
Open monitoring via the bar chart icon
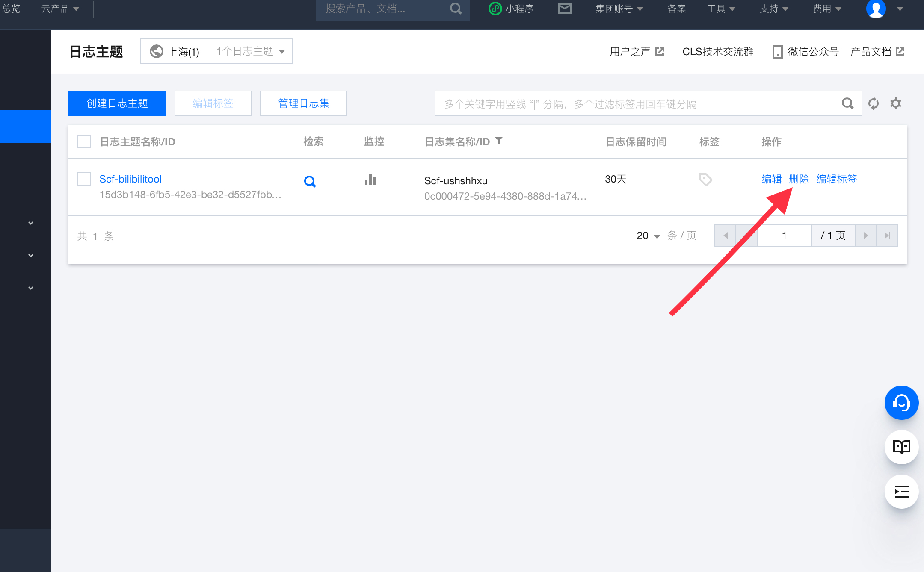pyautogui.click(x=370, y=180)
